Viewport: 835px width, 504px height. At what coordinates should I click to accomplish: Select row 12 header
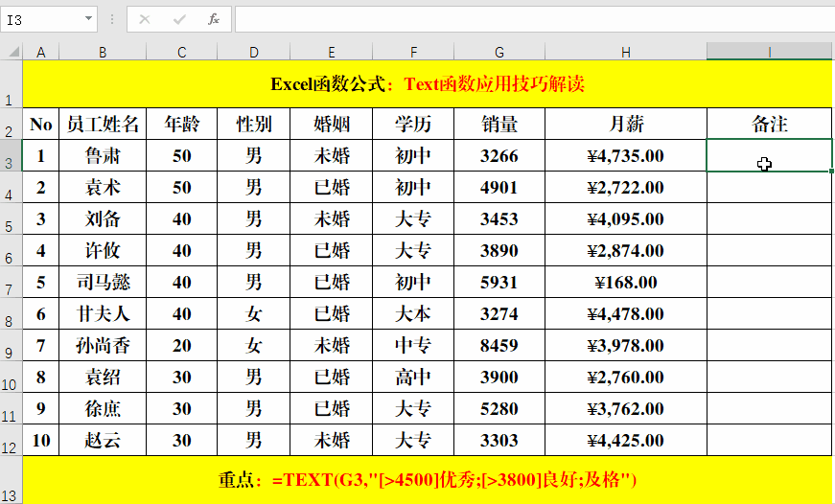click(x=10, y=440)
